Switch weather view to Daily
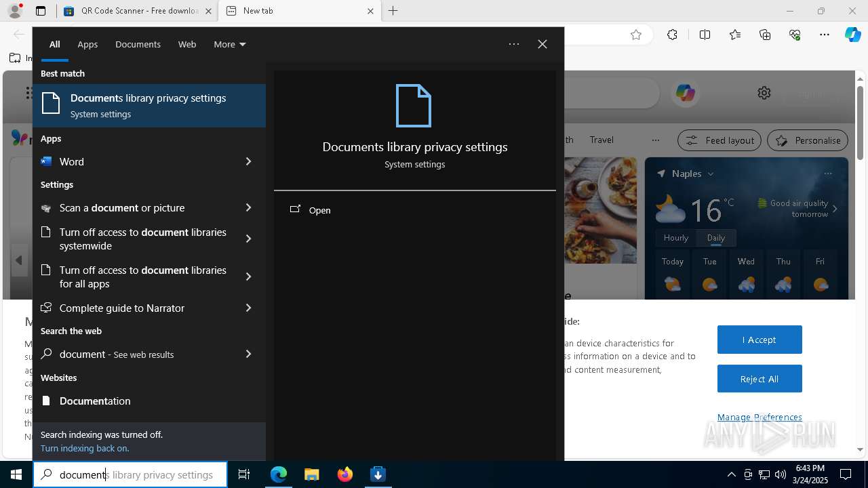The image size is (868, 488). [x=716, y=238]
